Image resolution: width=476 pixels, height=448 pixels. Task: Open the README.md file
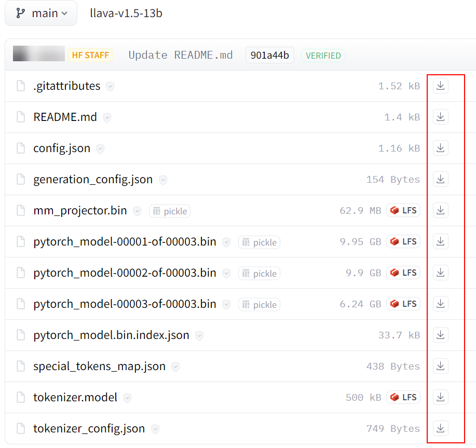(x=65, y=117)
